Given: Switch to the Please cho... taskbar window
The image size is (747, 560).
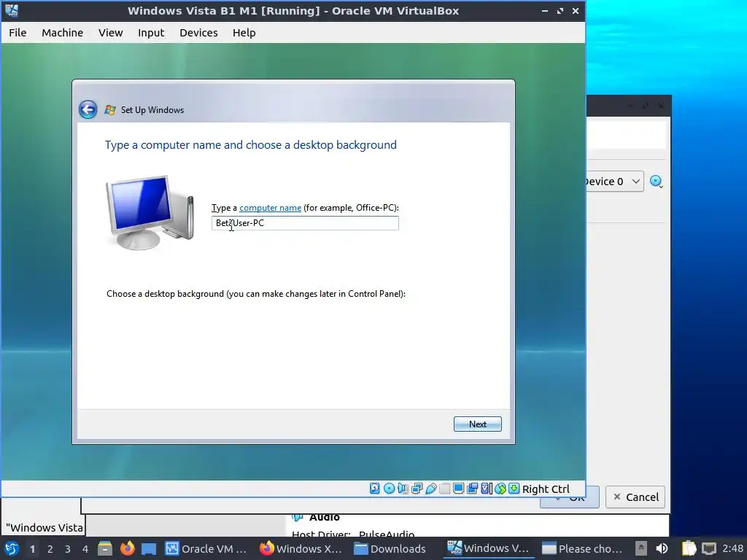Looking at the screenshot, I should 583,548.
